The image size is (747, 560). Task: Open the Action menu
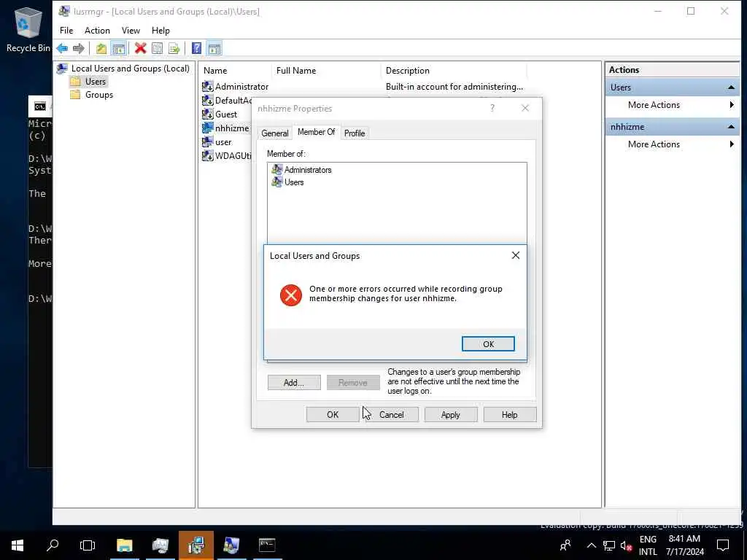pos(97,31)
